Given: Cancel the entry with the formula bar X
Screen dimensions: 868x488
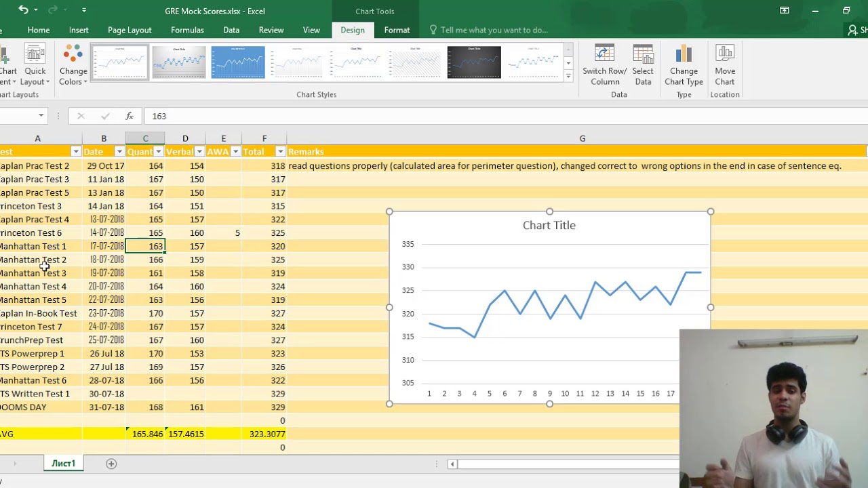Looking at the screenshot, I should [81, 116].
